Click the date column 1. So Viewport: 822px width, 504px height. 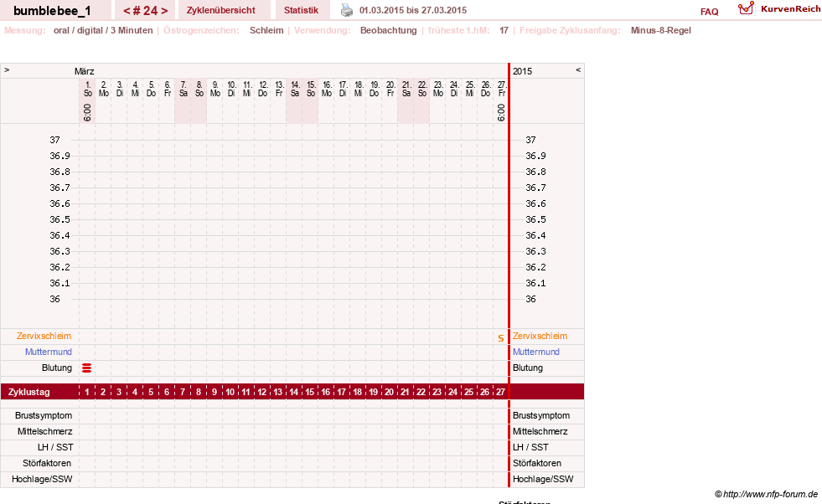pyautogui.click(x=87, y=89)
